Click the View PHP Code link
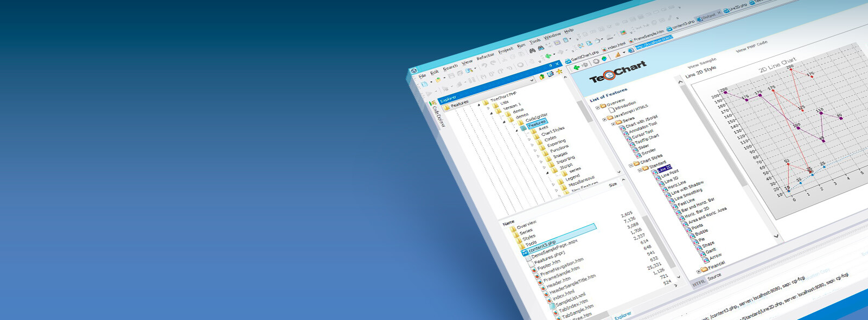 [751, 46]
